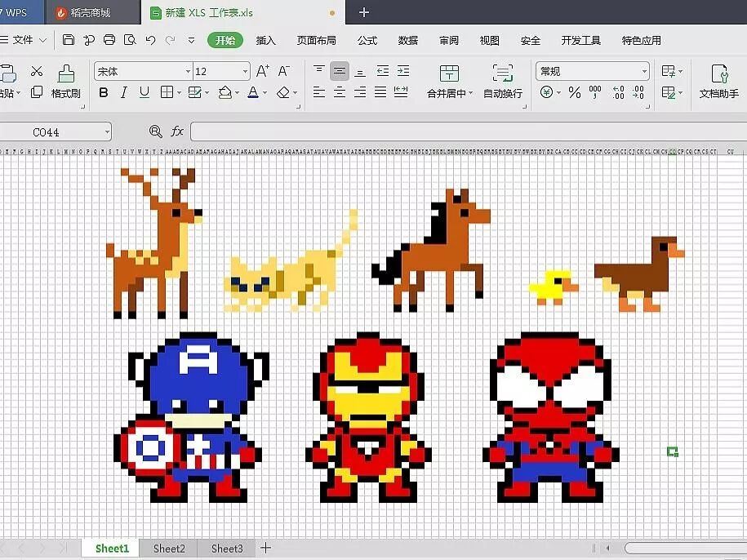Click the Increase Font Size icon
The width and height of the screenshot is (747, 560).
262,72
